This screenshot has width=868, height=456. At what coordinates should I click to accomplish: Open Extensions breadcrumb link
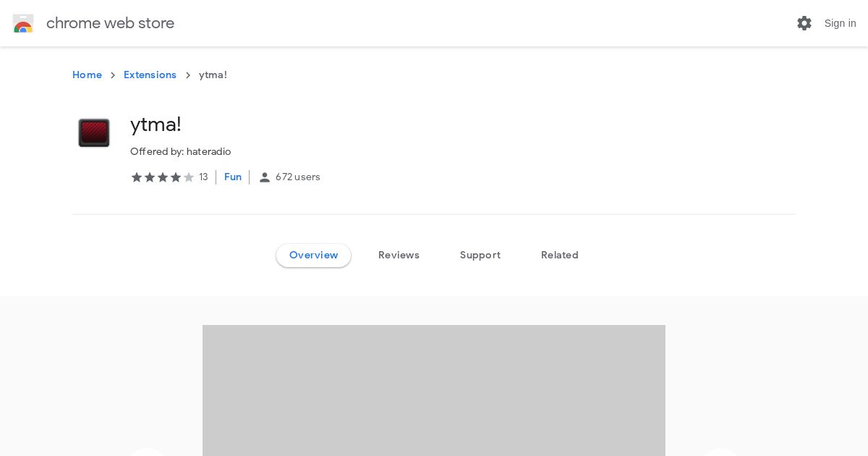[x=150, y=75]
